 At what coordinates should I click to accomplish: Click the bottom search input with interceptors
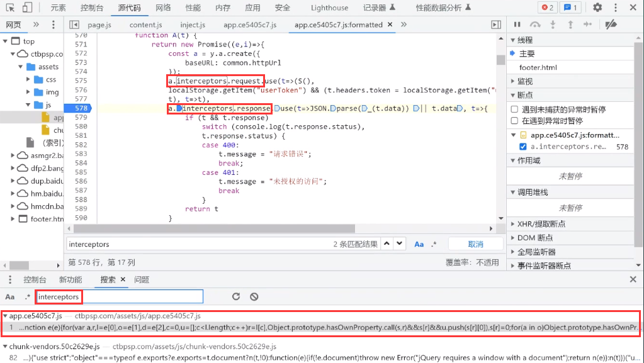120,296
